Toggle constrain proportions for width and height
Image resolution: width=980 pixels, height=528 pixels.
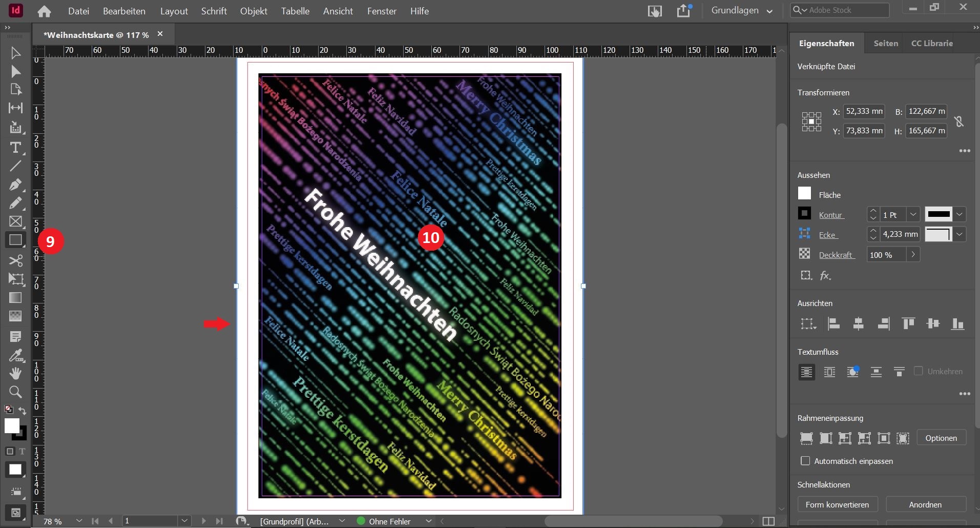959,121
